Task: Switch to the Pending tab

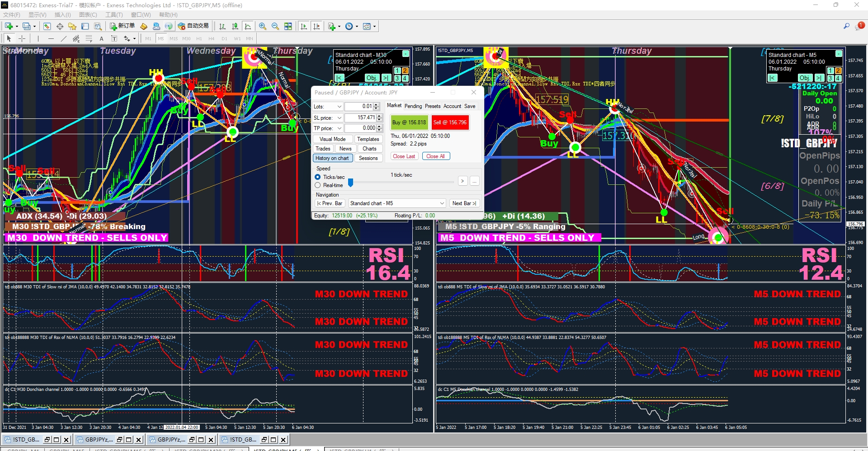Action: click(413, 106)
